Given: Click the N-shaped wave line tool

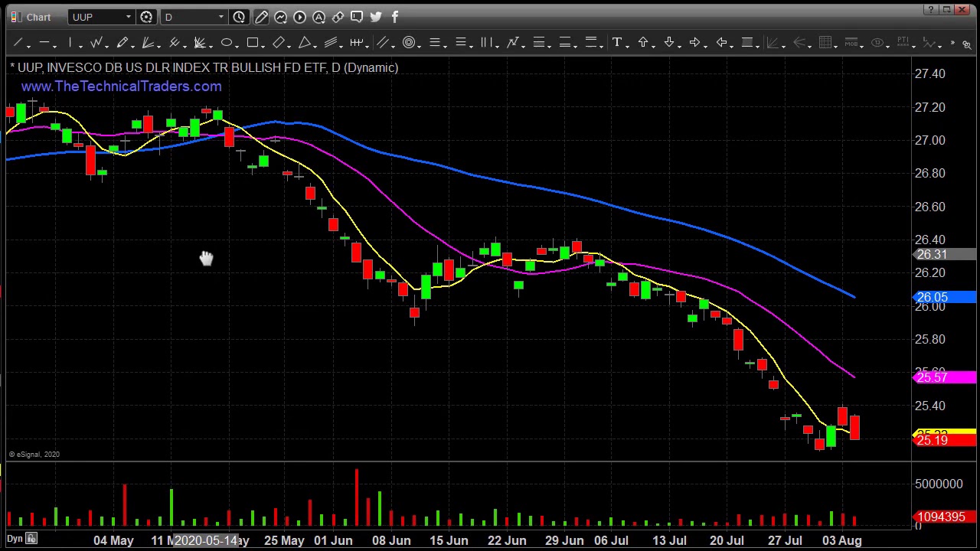Looking at the screenshot, I should coord(513,43).
